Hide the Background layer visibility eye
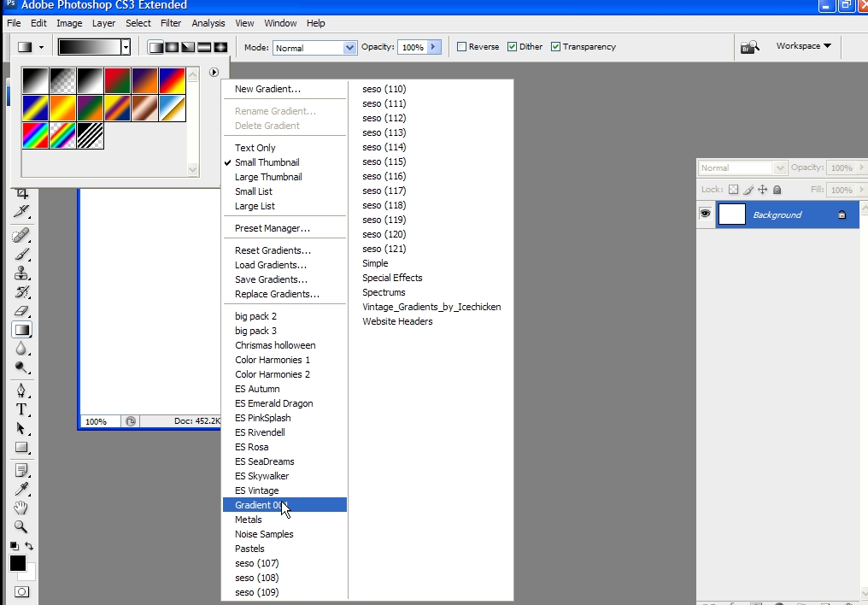The image size is (868, 605). 706,214
